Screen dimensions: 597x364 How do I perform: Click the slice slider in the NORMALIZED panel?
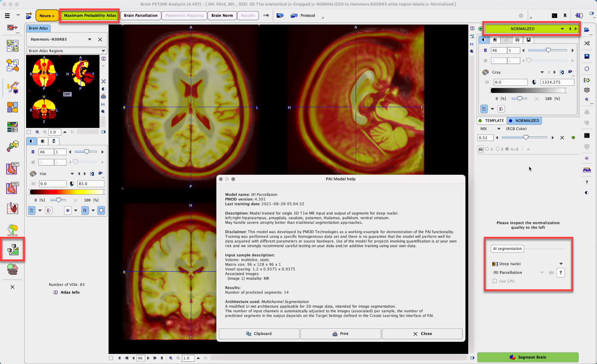548,51
